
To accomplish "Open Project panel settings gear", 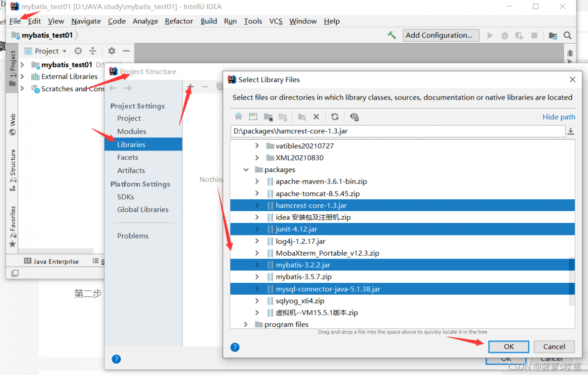I will point(112,51).
